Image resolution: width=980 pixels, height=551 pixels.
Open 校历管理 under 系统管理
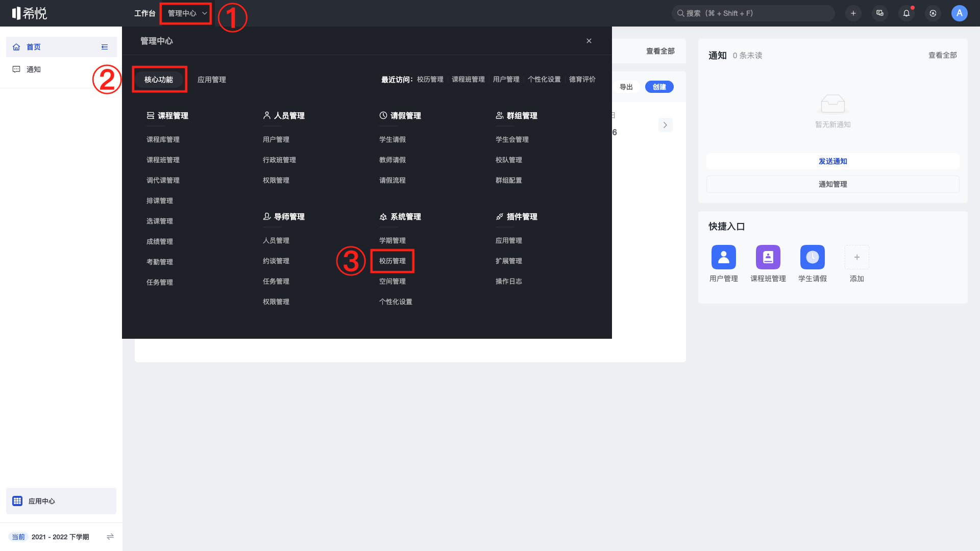(393, 261)
